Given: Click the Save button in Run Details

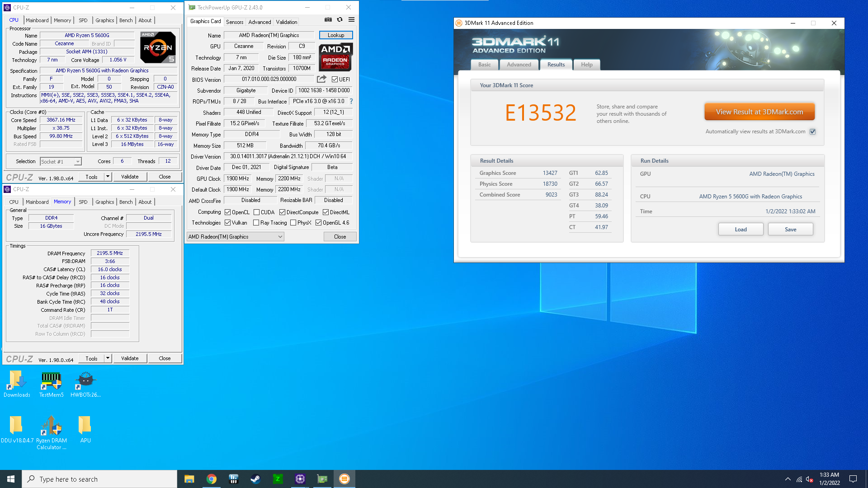Looking at the screenshot, I should click(791, 230).
